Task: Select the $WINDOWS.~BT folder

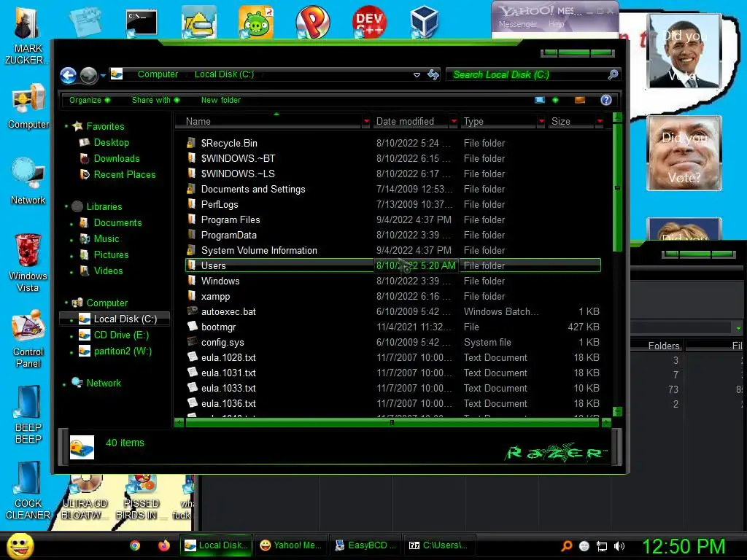Action: coord(238,158)
